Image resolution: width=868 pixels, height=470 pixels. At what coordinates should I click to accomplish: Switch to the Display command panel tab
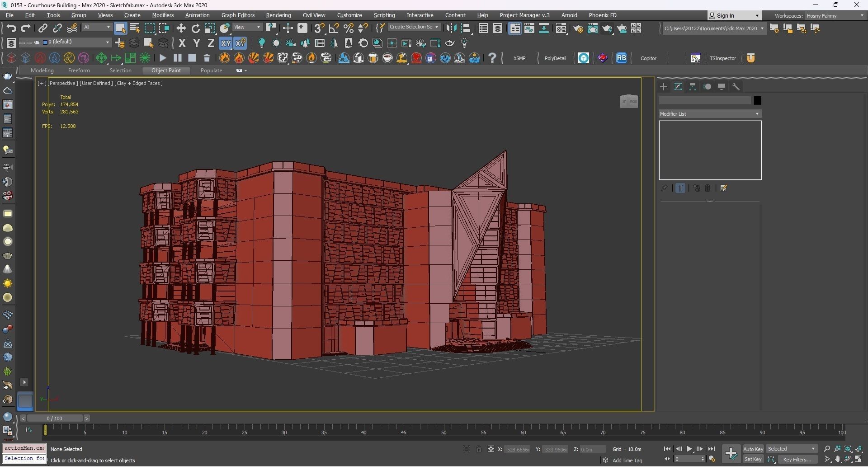pyautogui.click(x=722, y=87)
